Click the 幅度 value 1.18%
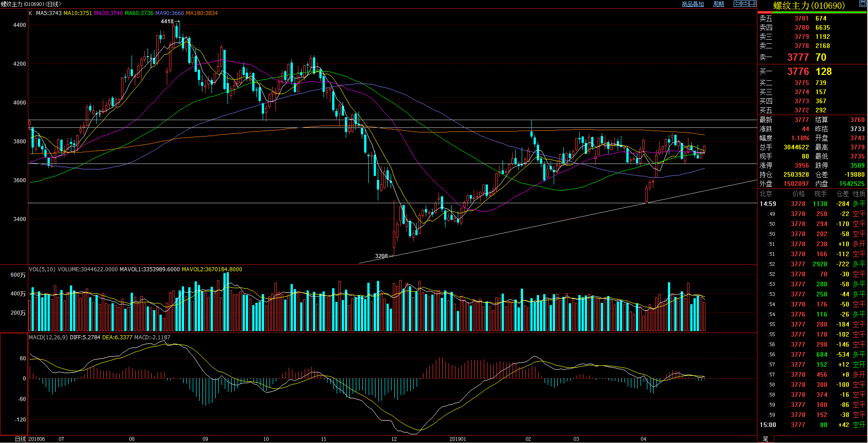The image size is (868, 443). (800, 138)
